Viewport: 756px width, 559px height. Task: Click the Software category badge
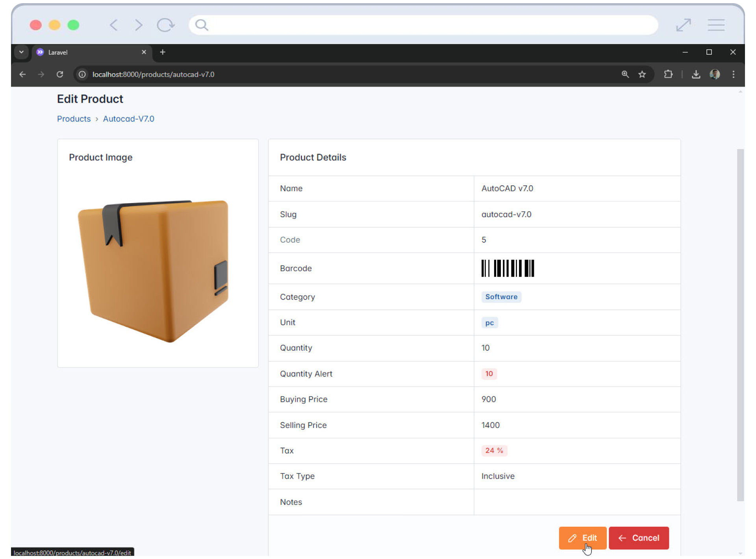tap(500, 296)
